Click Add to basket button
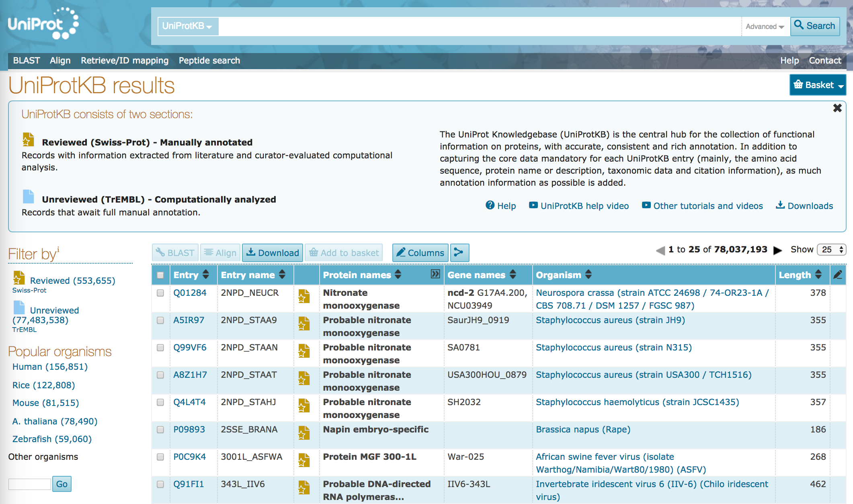Viewport: 853px width, 504px height. [x=344, y=253]
